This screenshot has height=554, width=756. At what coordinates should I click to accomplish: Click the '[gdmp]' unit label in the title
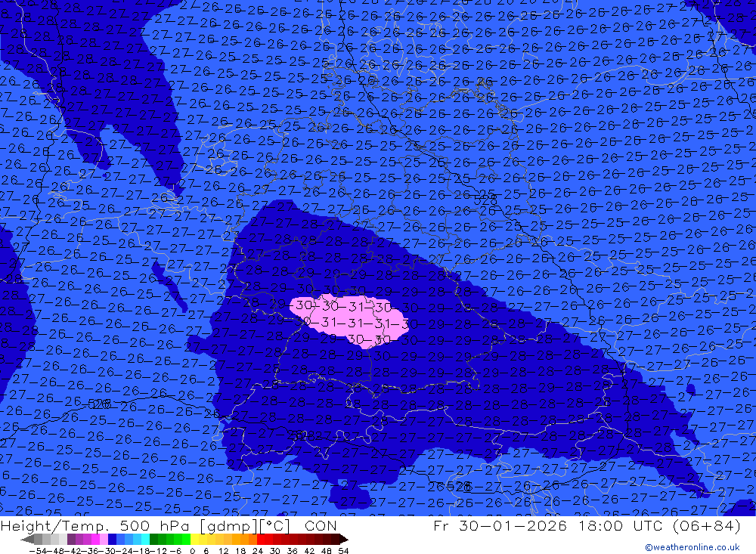(x=228, y=527)
